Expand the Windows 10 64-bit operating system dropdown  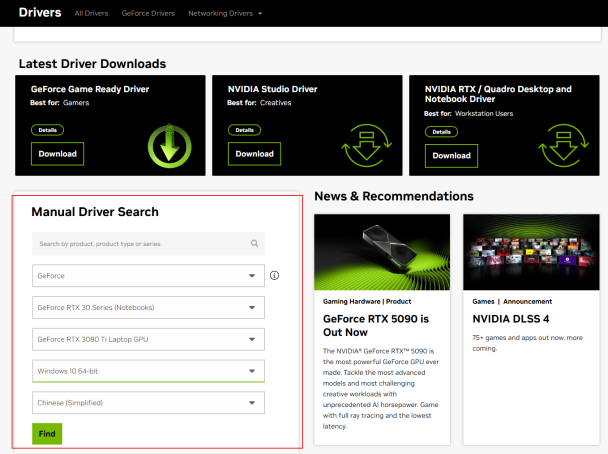(x=149, y=371)
